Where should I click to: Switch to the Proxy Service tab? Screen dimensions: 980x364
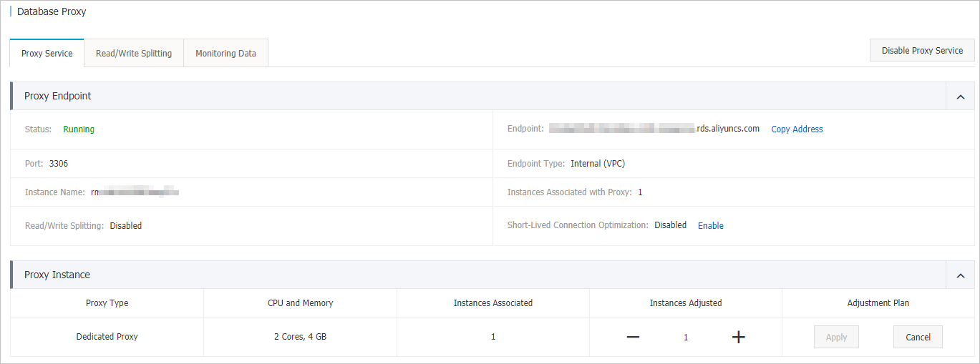[x=47, y=54]
